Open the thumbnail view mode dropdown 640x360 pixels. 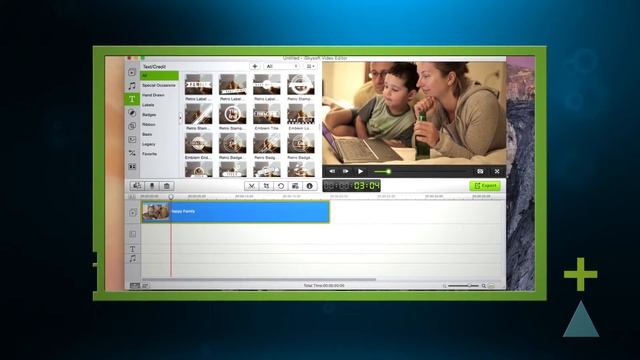point(311,66)
